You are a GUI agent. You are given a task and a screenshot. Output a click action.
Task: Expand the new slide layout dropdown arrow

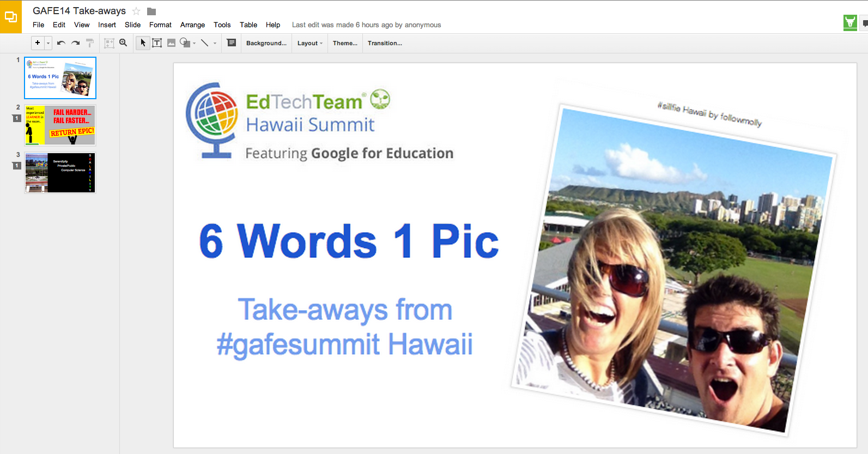tap(48, 43)
